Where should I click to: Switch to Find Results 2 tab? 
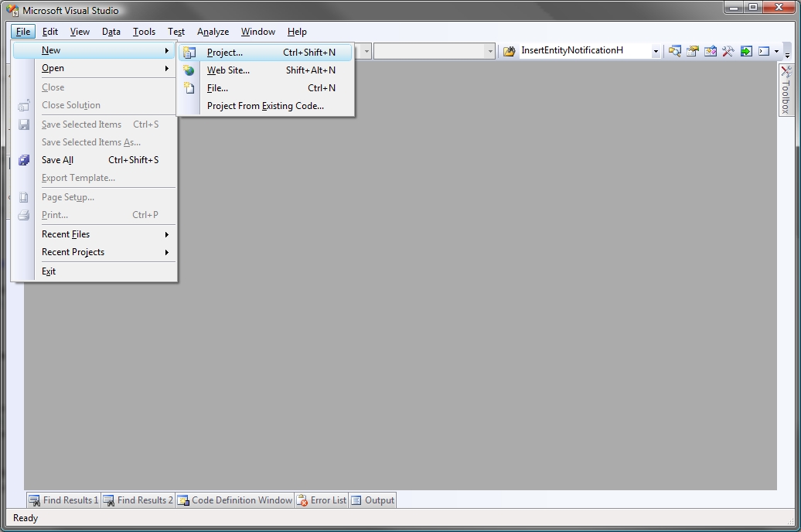138,500
